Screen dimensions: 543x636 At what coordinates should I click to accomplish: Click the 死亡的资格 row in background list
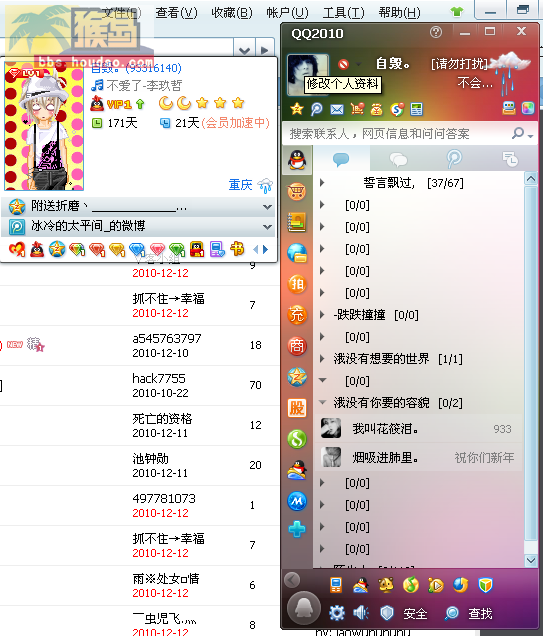coord(140,425)
